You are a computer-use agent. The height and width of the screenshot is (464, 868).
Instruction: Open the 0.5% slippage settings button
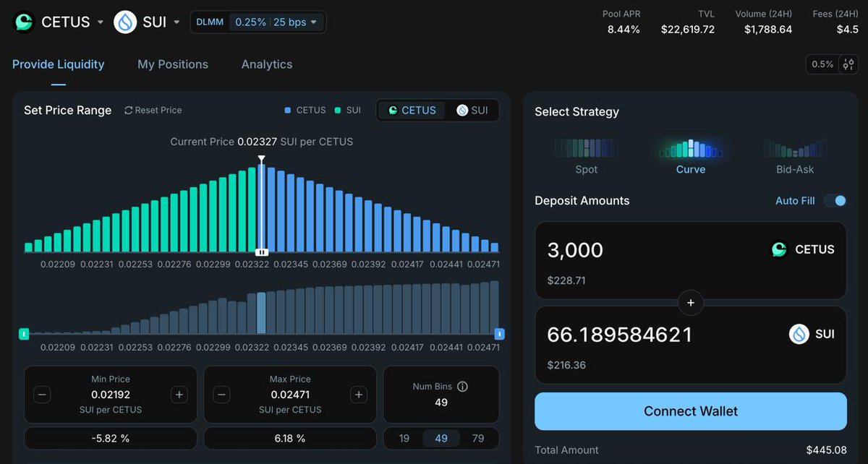coord(832,64)
